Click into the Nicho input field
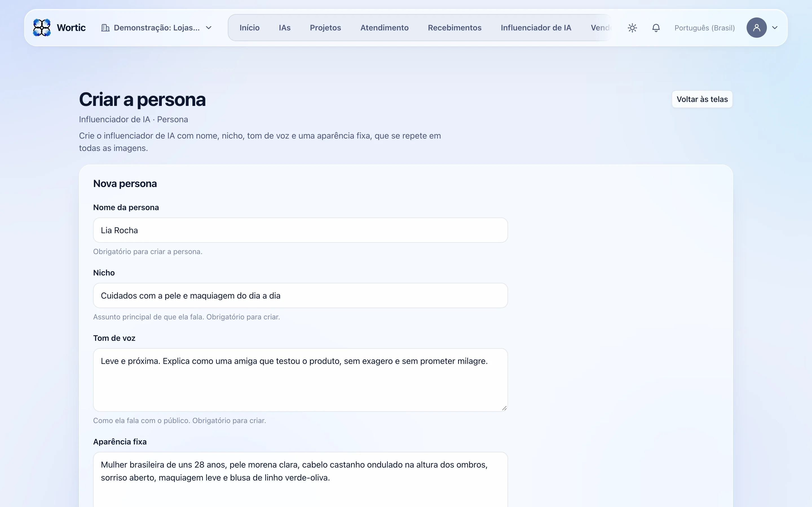812x507 pixels. tap(300, 295)
